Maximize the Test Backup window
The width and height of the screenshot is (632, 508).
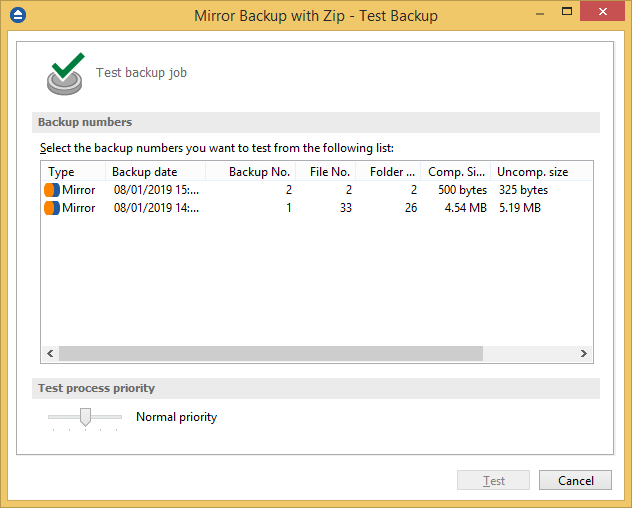tap(567, 12)
